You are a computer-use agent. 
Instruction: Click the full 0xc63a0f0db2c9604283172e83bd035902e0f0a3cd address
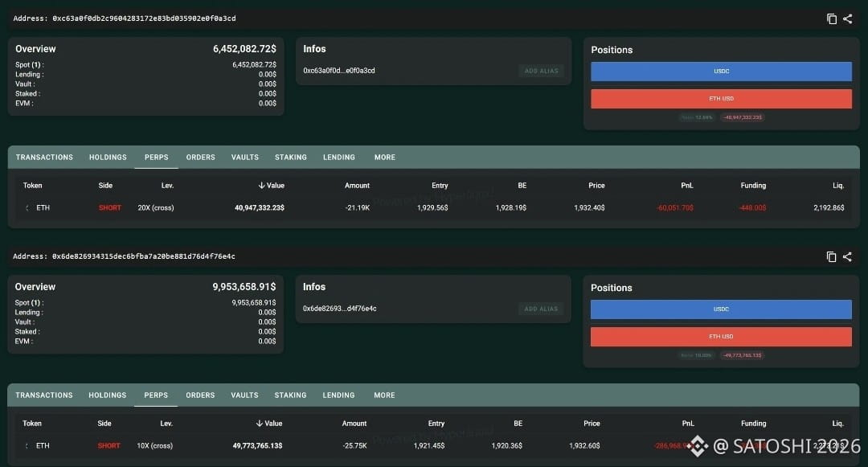[x=144, y=18]
